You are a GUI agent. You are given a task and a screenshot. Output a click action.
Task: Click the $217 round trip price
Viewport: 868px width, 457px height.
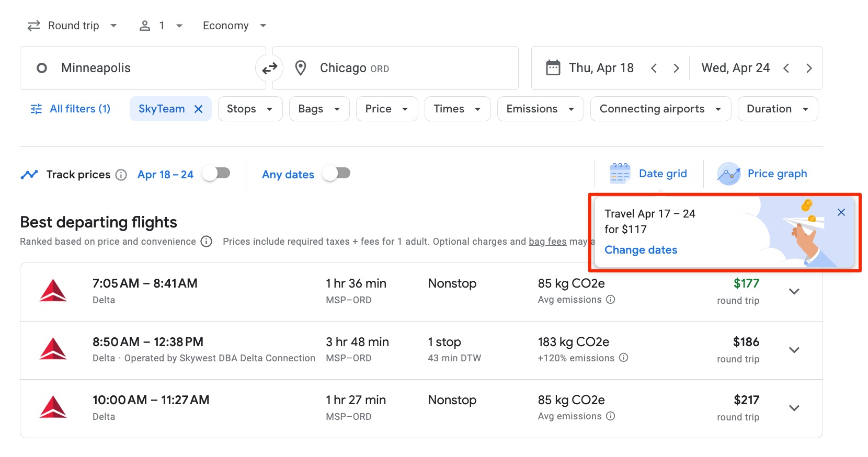click(x=746, y=400)
